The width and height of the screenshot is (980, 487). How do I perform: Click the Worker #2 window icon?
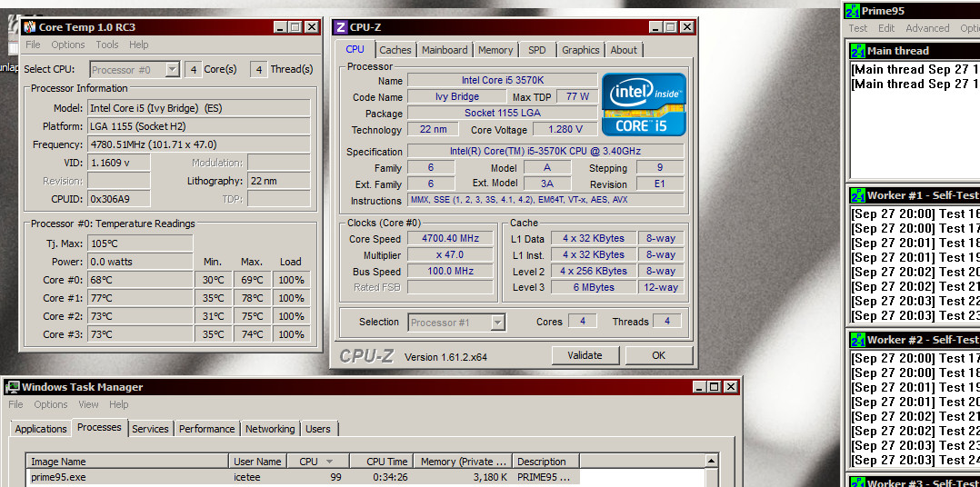856,340
